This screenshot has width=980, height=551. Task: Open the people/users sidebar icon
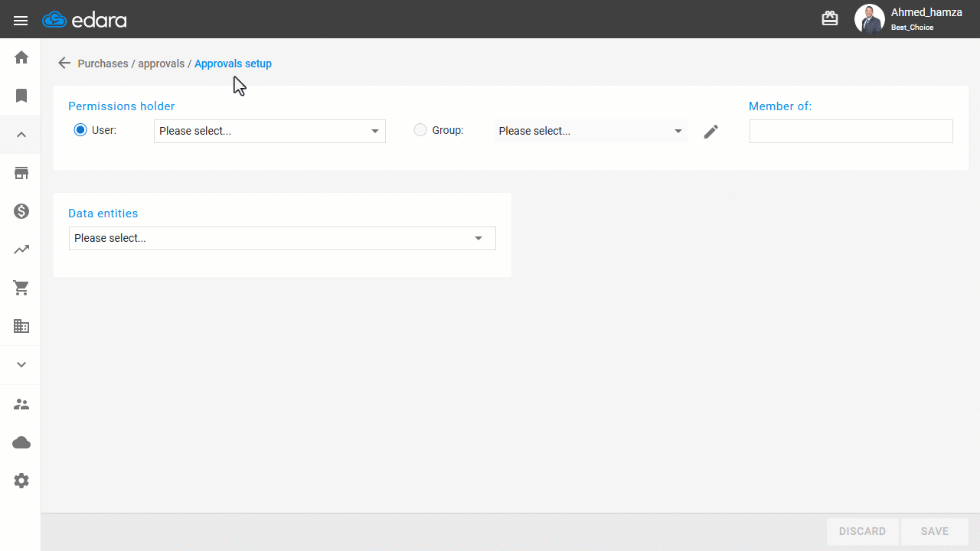click(21, 404)
